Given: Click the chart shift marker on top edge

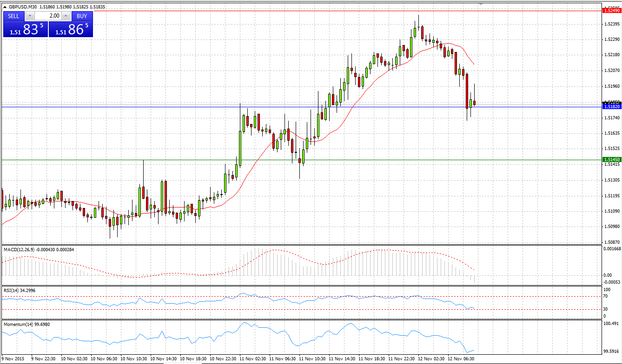Looking at the screenshot, I should [481, 4].
